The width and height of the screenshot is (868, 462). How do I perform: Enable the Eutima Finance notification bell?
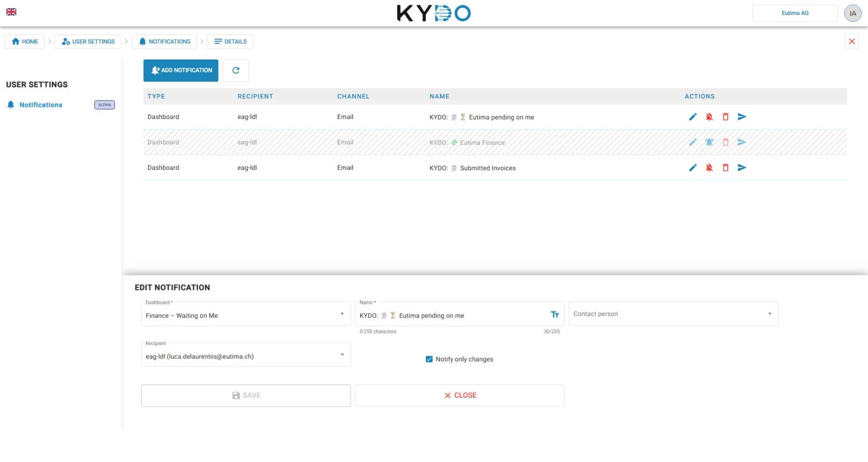(709, 142)
